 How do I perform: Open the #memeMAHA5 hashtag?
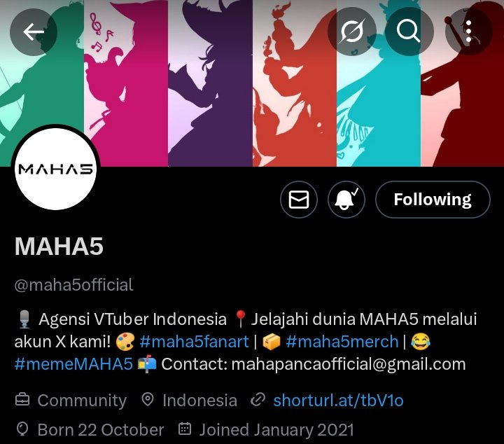[x=73, y=364]
